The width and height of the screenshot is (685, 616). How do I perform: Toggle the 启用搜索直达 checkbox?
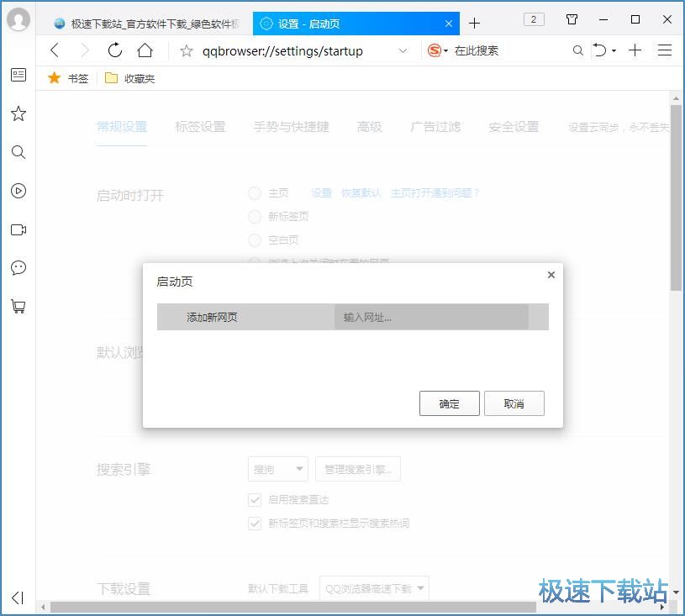(x=255, y=499)
